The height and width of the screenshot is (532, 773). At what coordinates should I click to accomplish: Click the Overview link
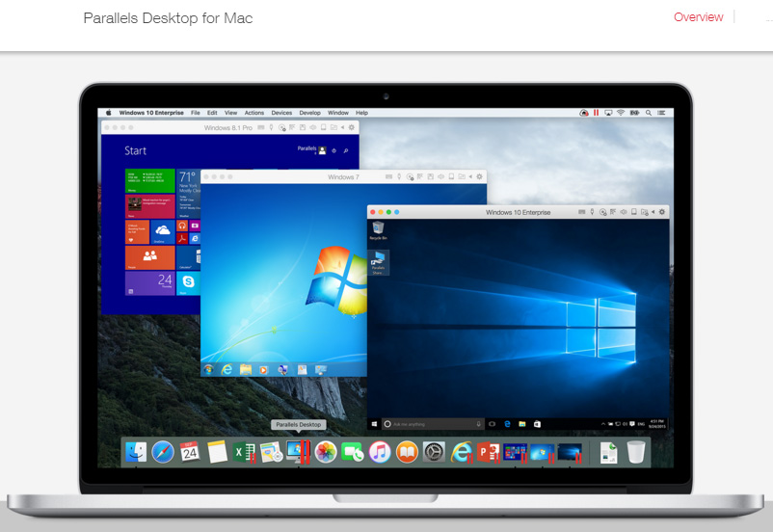pyautogui.click(x=698, y=17)
